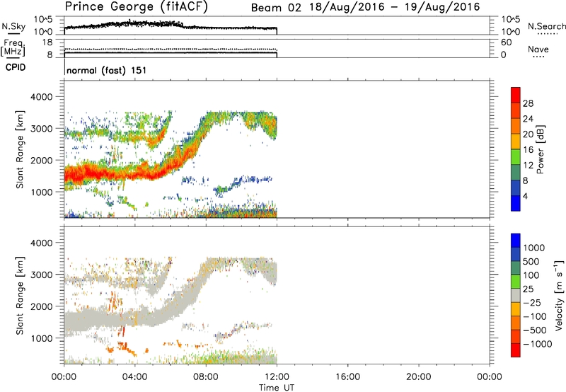Click the -1000 value on Velocity colorbar
Screen dimensions: 566x392
click(537, 344)
